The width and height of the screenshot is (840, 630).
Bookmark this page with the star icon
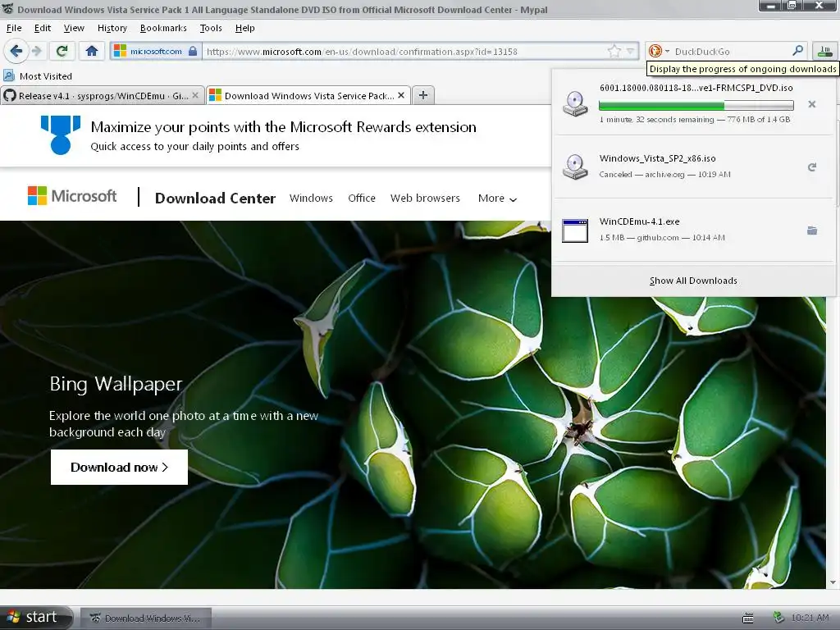(614, 52)
